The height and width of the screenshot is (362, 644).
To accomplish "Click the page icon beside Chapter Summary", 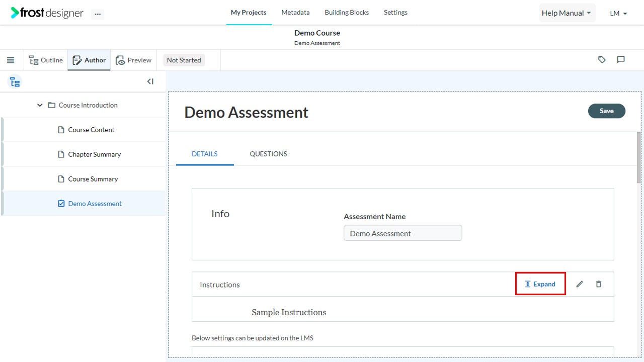I will point(61,154).
